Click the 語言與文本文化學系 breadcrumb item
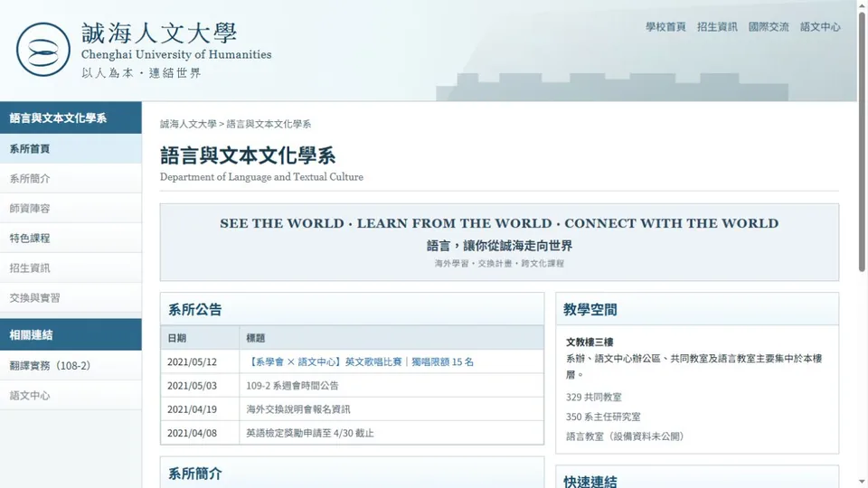 pyautogui.click(x=269, y=124)
